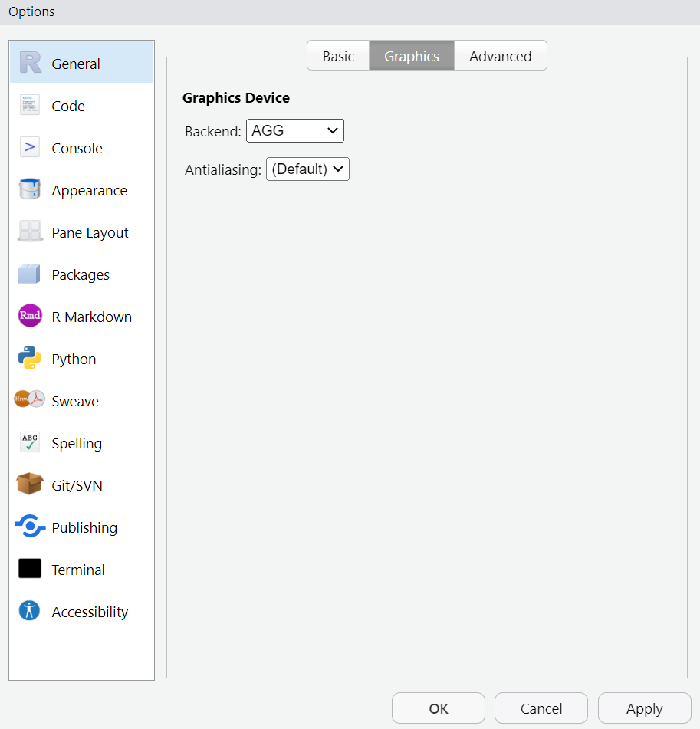Click the Git/SVN cardboard box icon
The height and width of the screenshot is (729, 700).
coord(30,484)
